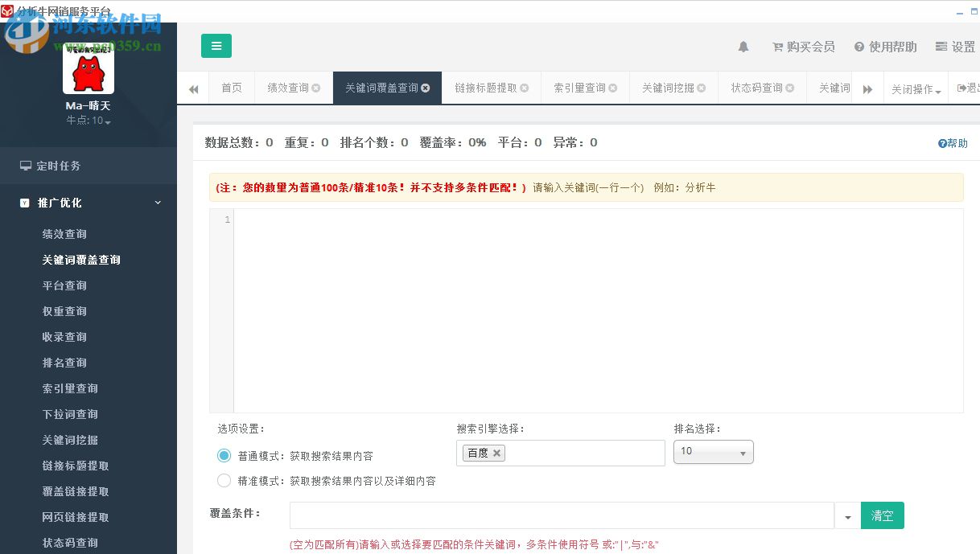Click the green hamburger menu button
Screen dimensions: 980x554
[216, 46]
